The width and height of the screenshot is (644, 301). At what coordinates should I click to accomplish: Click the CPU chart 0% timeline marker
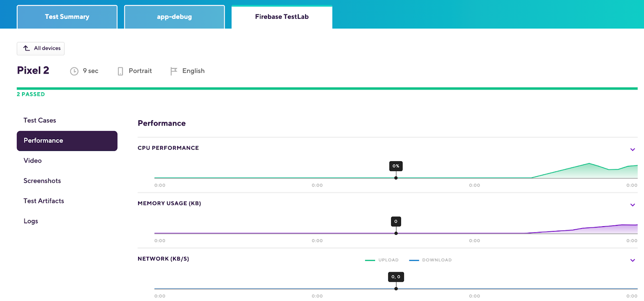396,166
